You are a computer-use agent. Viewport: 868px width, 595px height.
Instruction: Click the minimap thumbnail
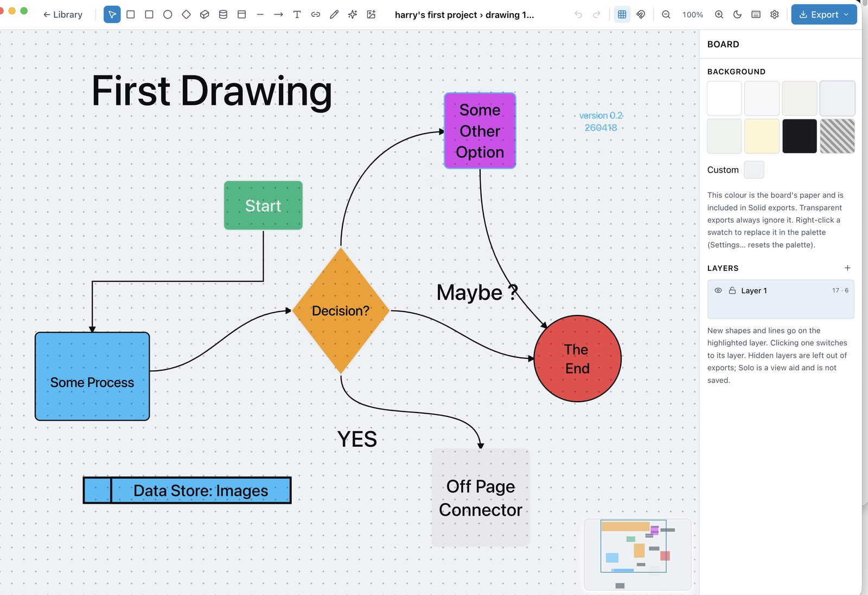[x=637, y=554]
